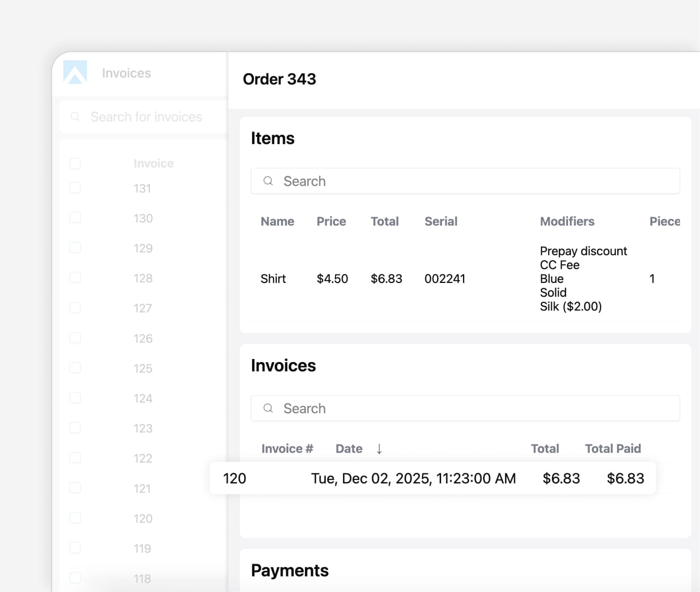
Task: Sort the invoices by Invoice # column
Action: coord(287,448)
